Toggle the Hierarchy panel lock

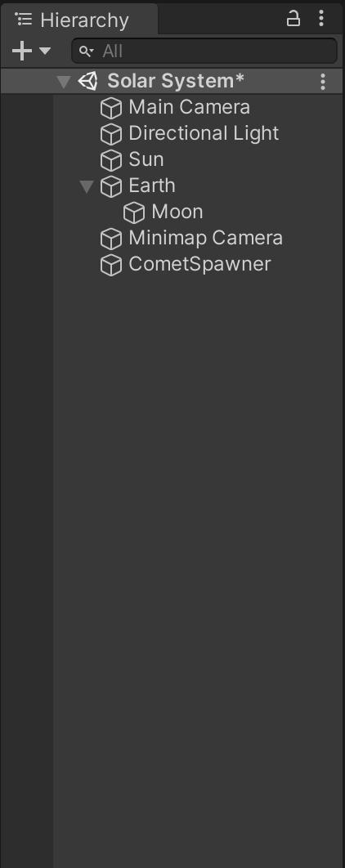[293, 19]
